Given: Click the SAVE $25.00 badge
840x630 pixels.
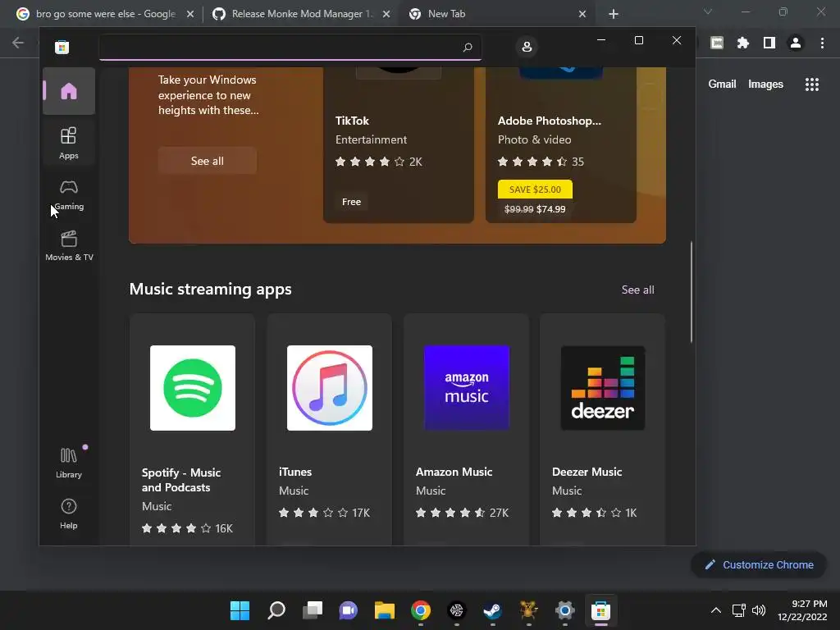Looking at the screenshot, I should pos(535,189).
